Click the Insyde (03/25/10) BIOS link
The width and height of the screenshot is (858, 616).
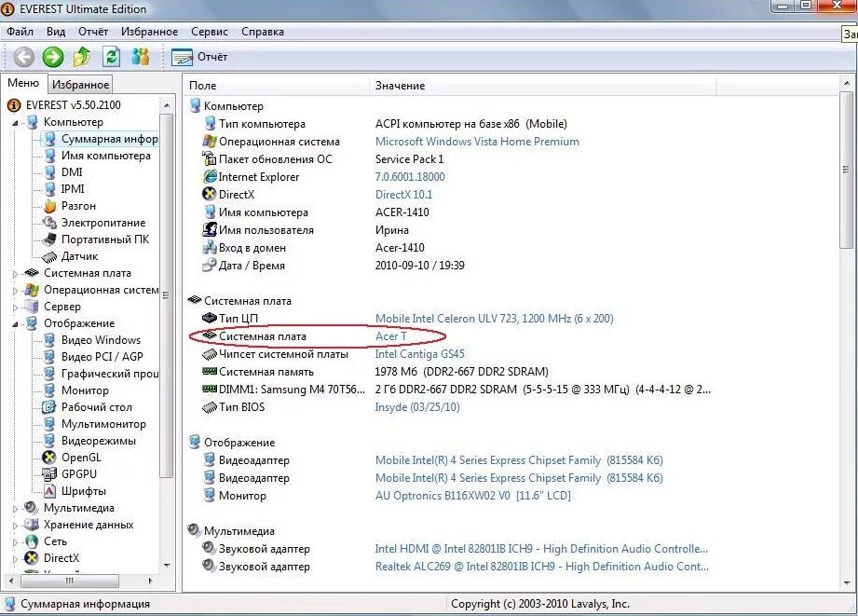(417, 407)
